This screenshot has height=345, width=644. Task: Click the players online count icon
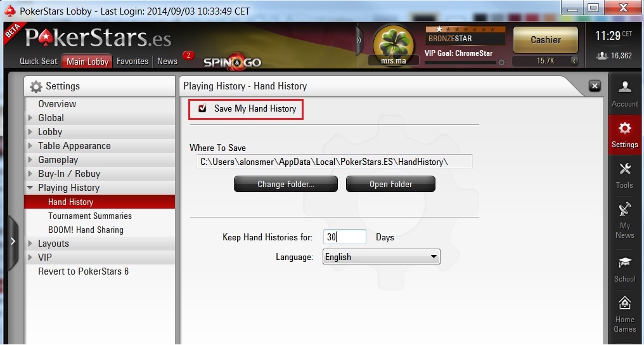point(602,56)
